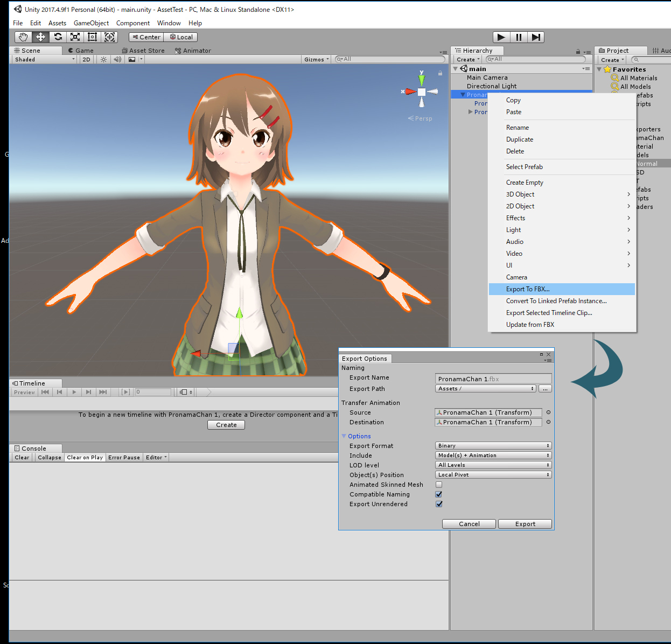671x644 pixels.
Task: Open the Include Model(s) + Animation dropdown
Action: (493, 456)
